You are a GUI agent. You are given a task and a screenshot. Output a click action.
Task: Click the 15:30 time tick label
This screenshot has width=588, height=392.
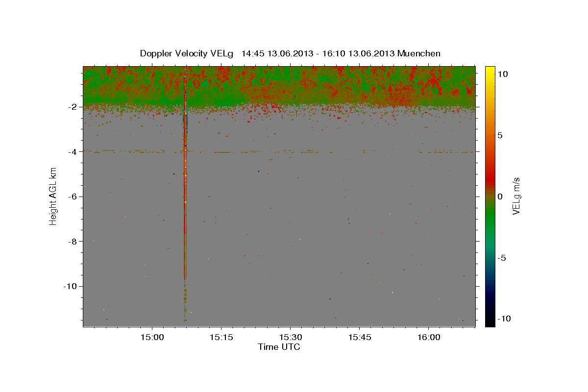290,338
